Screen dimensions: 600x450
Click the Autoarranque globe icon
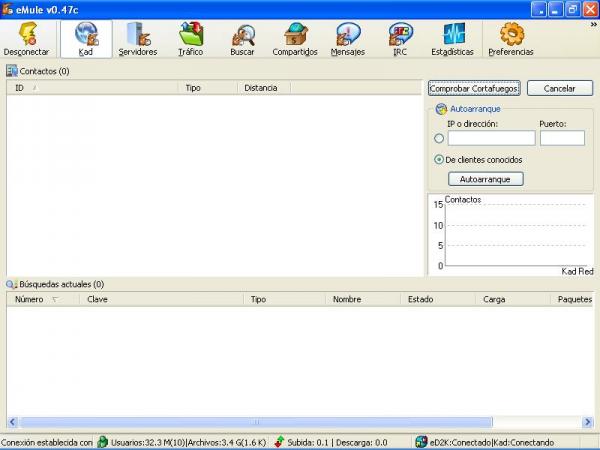441,109
